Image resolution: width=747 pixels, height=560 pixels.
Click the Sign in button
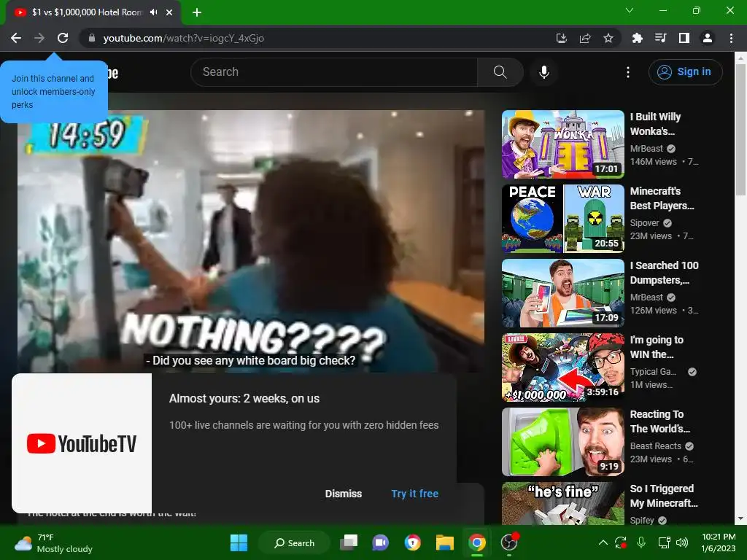point(686,72)
